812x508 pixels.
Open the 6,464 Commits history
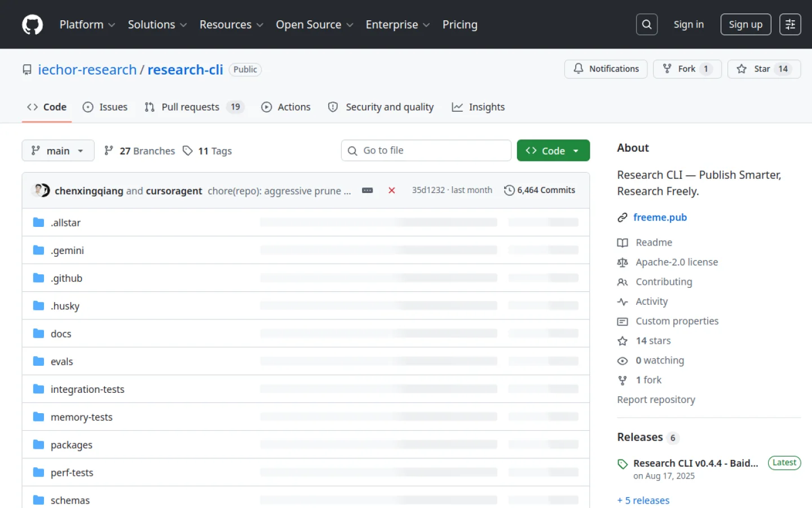click(x=540, y=190)
